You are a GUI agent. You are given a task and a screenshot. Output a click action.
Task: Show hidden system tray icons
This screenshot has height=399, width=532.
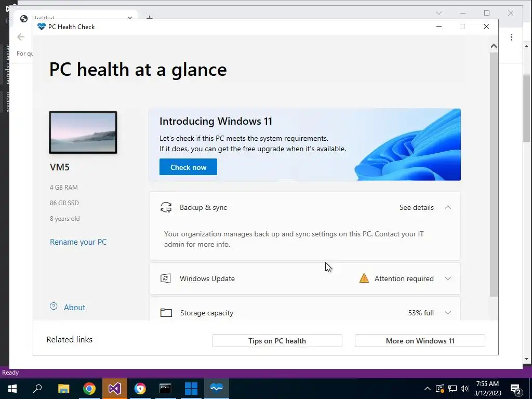(x=428, y=389)
